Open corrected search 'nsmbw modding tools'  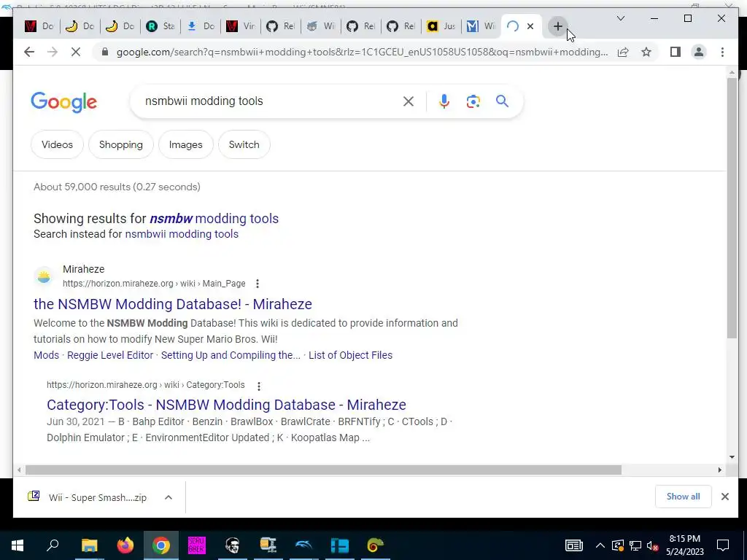pos(214,219)
